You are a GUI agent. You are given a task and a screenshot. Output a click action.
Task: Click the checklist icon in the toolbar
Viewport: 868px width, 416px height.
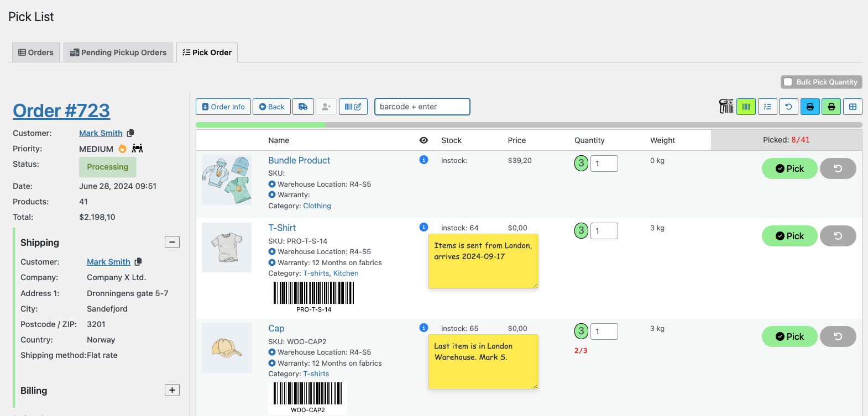click(x=767, y=107)
